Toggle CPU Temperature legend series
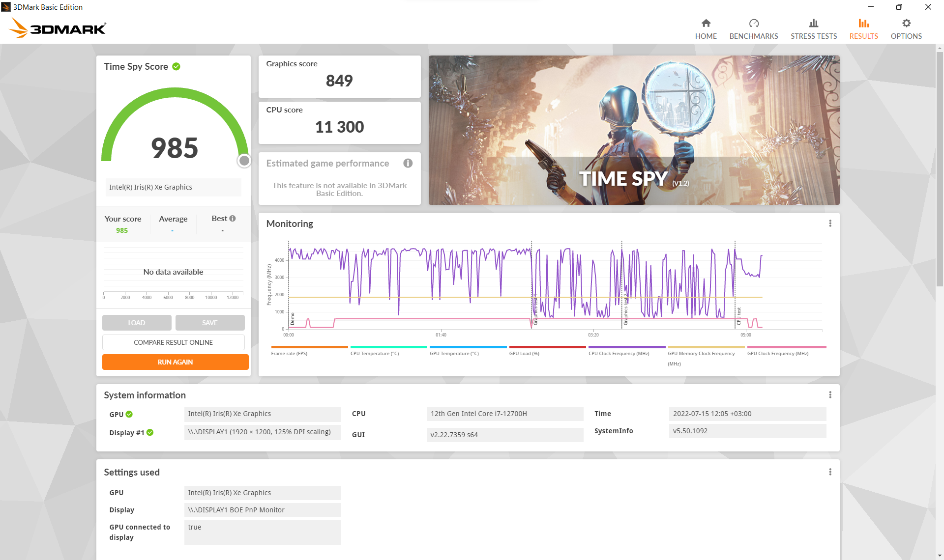 375,353
